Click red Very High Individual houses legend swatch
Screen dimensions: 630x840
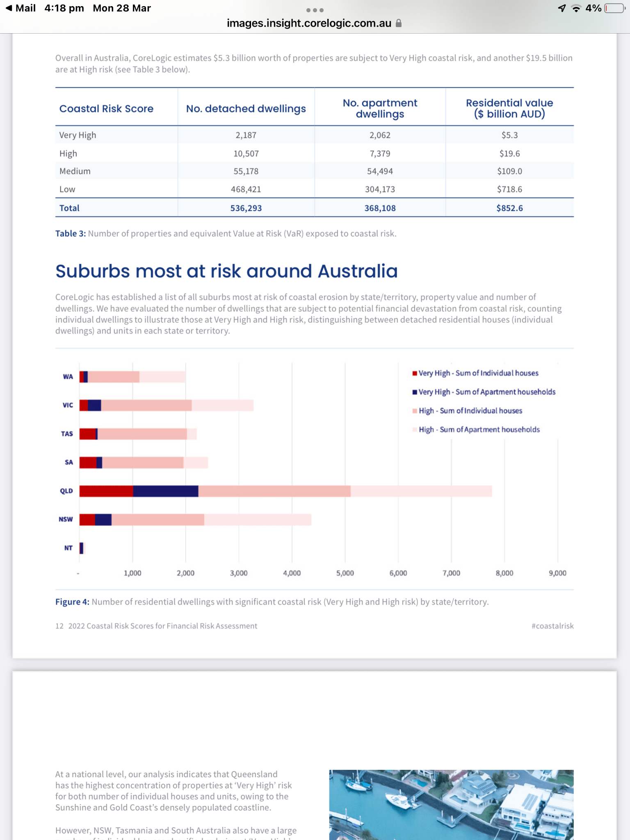pos(415,373)
